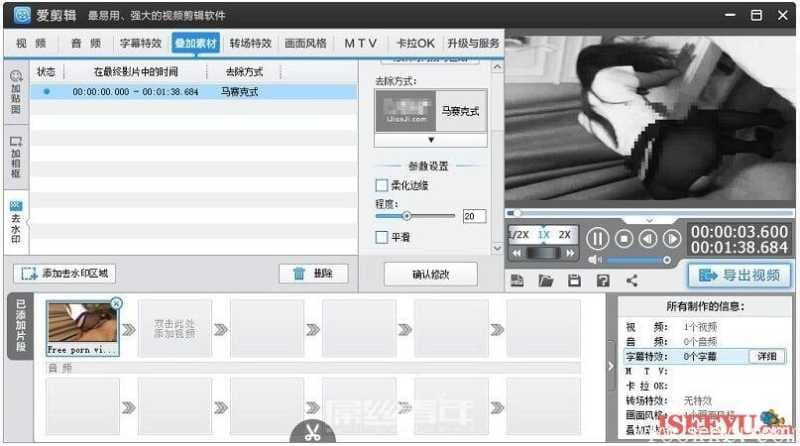Click the share icon below the preview
Viewport: 800px width, 446px height.
coord(632,280)
